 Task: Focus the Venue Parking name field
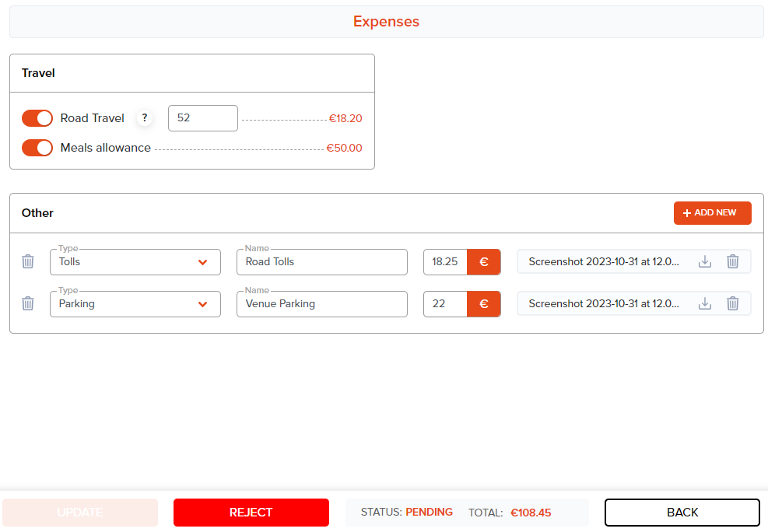(321, 304)
